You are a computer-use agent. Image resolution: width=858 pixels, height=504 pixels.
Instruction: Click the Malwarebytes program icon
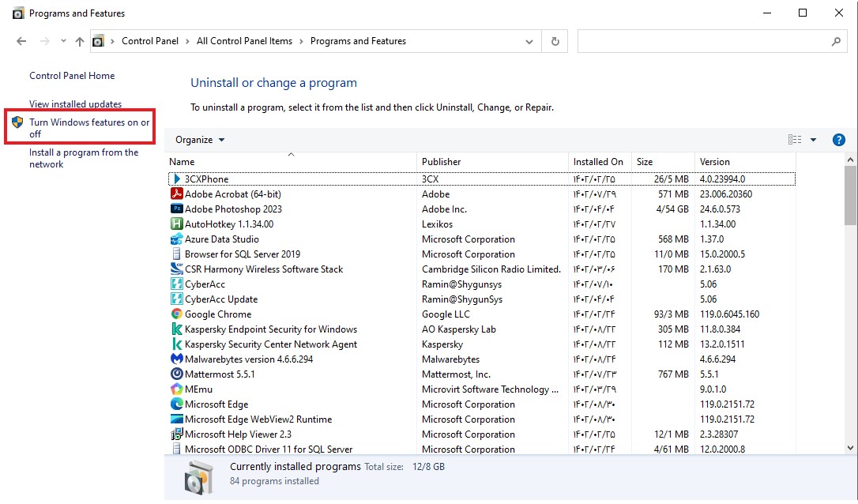(x=177, y=359)
